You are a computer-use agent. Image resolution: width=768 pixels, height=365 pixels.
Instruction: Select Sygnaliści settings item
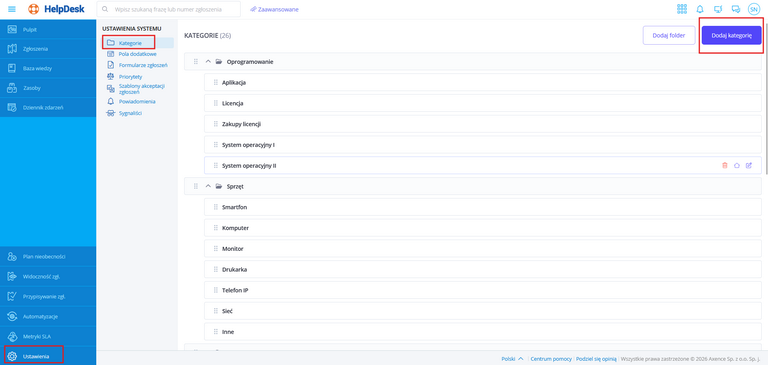coord(124,113)
